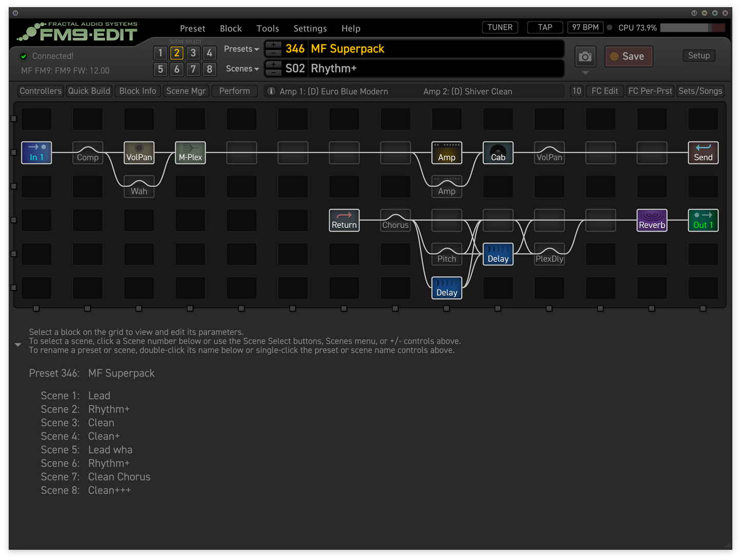
Task: Select the Cab block
Action: click(x=498, y=153)
